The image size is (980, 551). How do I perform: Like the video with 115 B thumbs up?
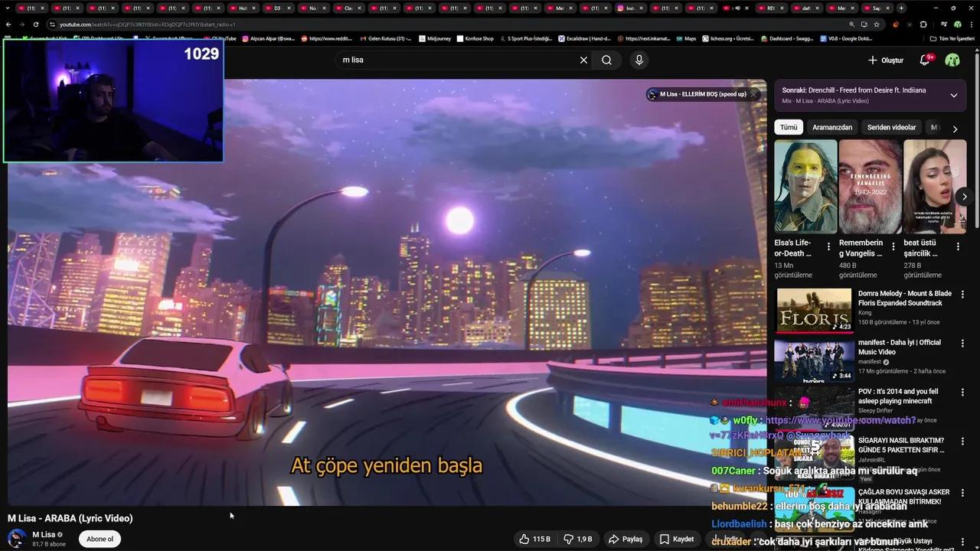(534, 539)
